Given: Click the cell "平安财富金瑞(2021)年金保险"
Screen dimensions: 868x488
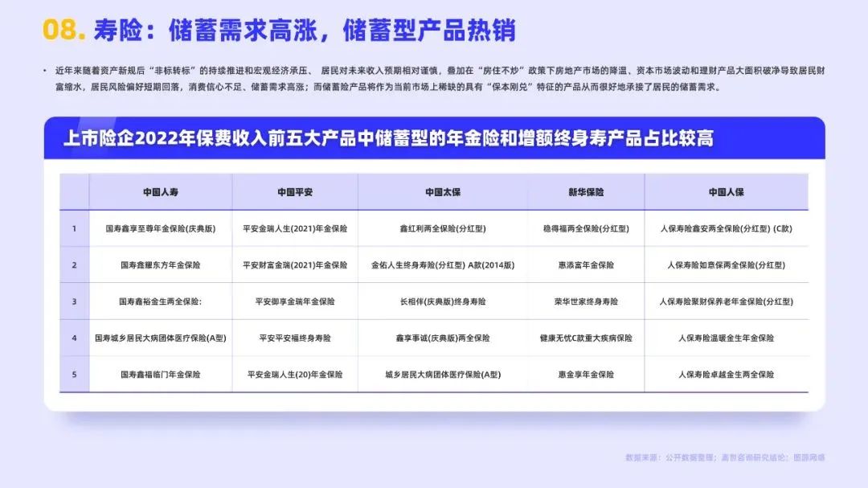Looking at the screenshot, I should [x=295, y=265].
